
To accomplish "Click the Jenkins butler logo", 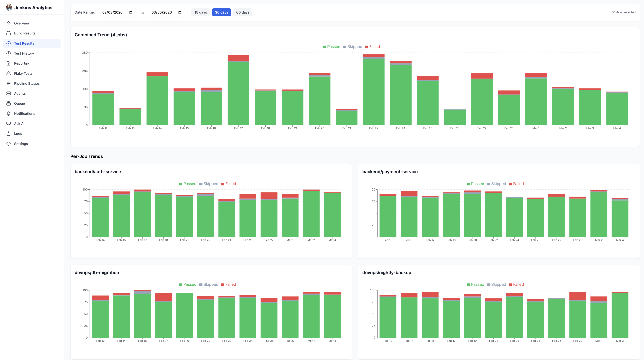I will point(9,7).
